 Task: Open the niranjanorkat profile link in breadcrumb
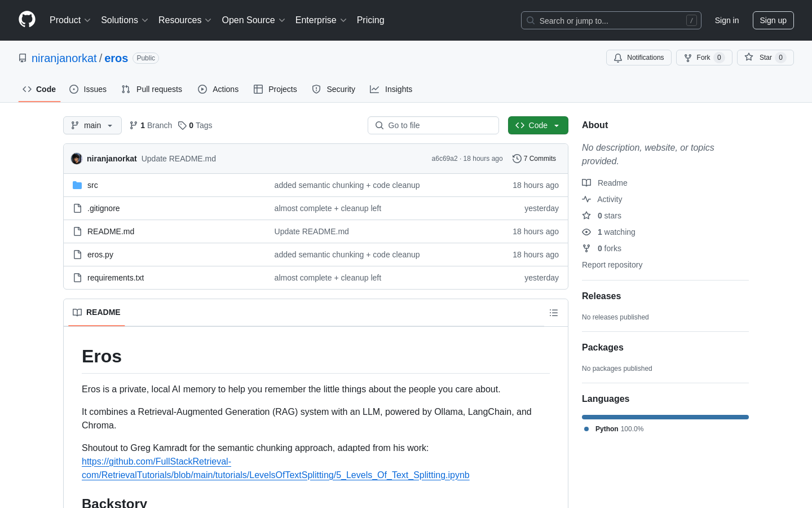tap(64, 58)
